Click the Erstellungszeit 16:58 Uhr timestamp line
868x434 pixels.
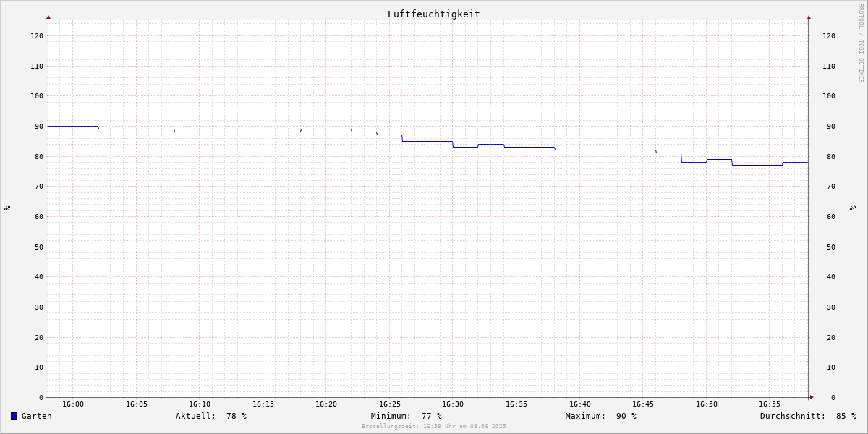[x=434, y=427]
